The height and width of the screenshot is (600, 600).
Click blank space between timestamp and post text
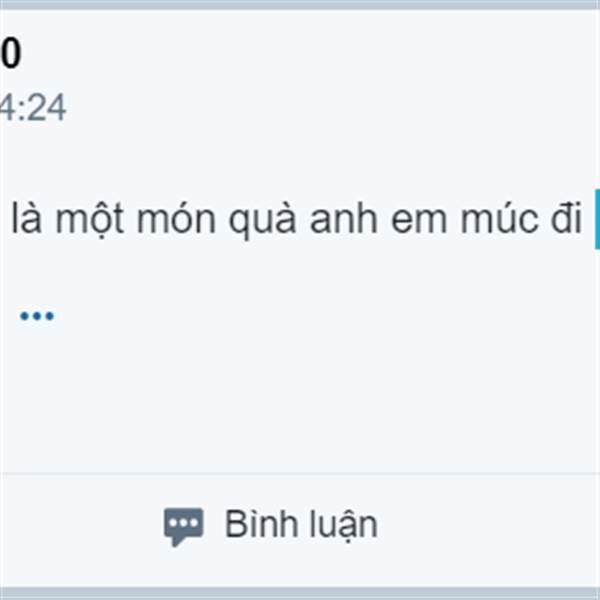(300, 161)
